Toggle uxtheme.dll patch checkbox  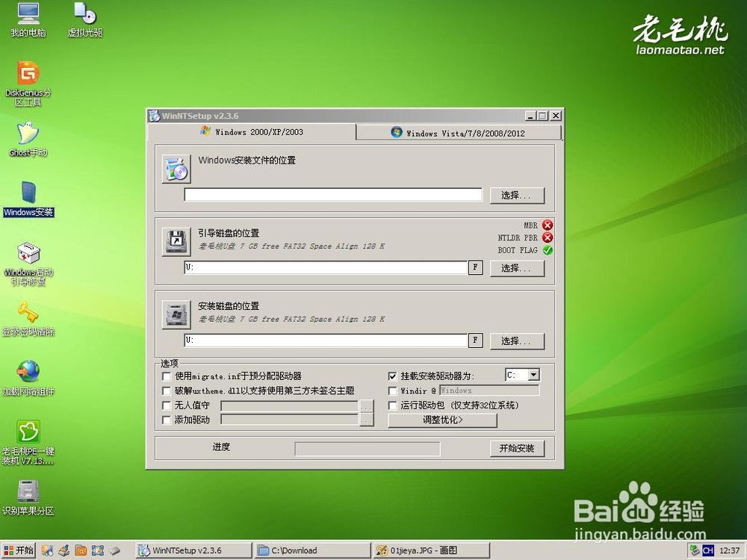coord(167,391)
